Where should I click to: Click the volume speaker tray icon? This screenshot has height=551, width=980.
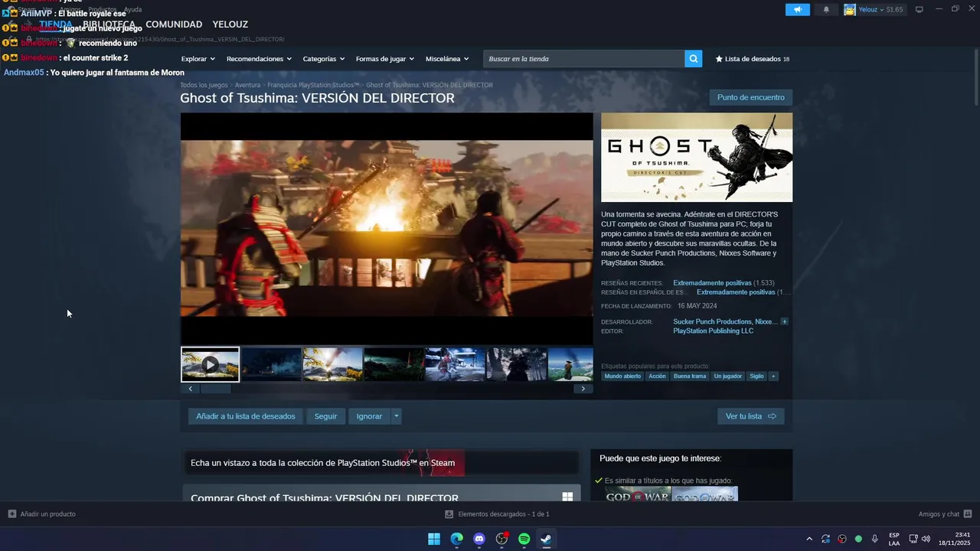926,539
